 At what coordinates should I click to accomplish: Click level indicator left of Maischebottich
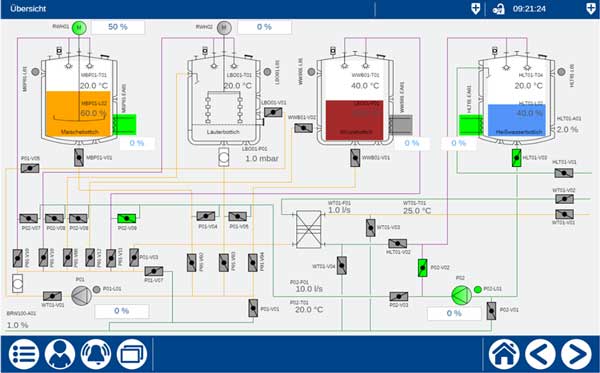(35, 72)
